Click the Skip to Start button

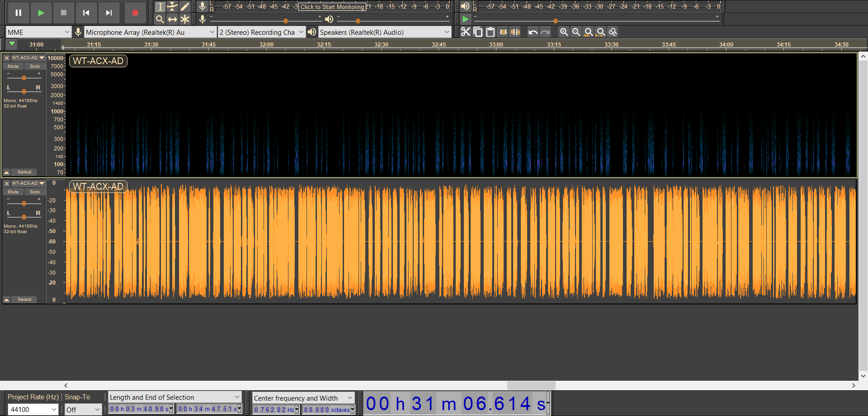[x=86, y=13]
